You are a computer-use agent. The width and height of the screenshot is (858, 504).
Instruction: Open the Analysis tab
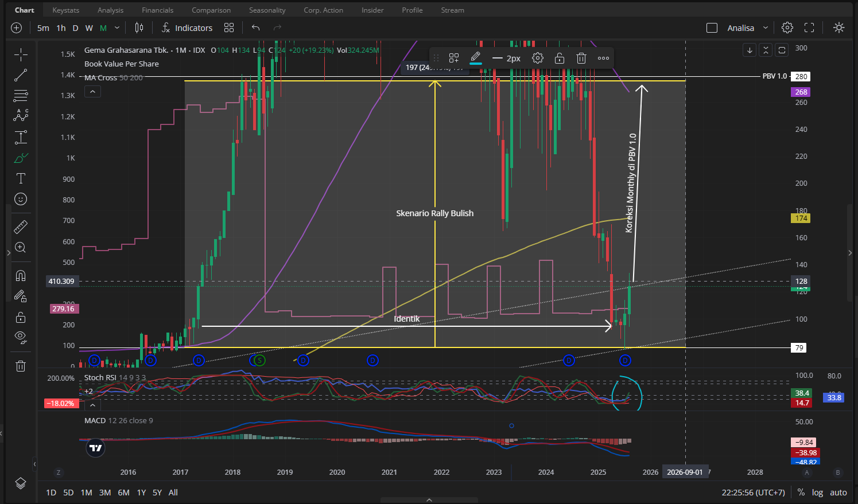point(111,10)
